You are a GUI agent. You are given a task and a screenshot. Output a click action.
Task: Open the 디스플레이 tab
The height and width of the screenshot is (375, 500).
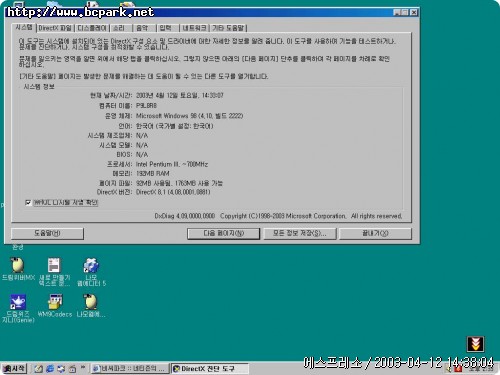coord(92,28)
